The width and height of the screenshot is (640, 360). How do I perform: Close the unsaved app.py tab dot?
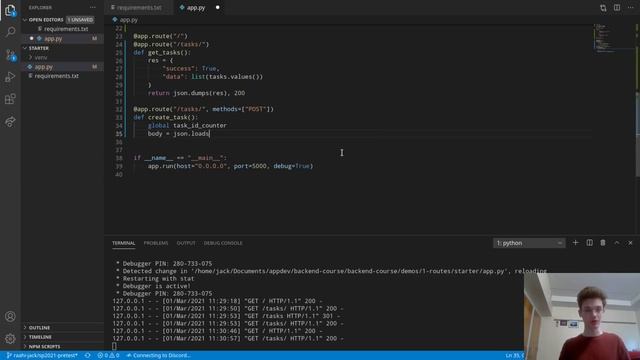[x=218, y=7]
